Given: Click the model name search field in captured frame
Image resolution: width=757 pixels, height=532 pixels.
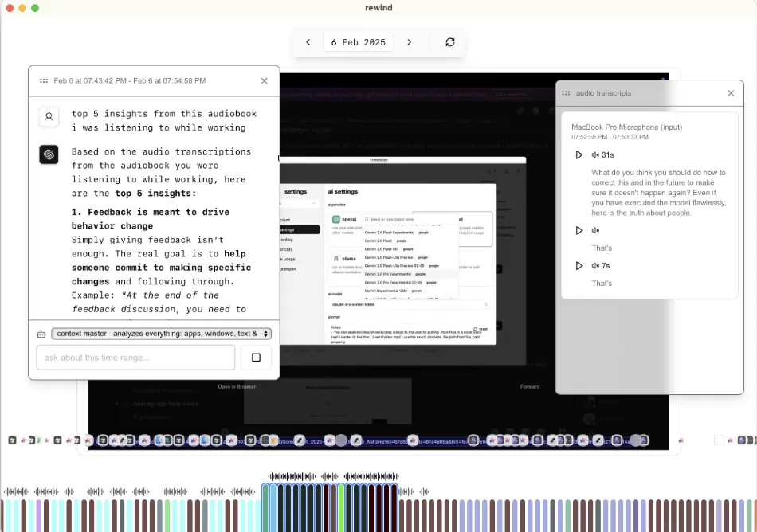Looking at the screenshot, I should click(x=410, y=220).
